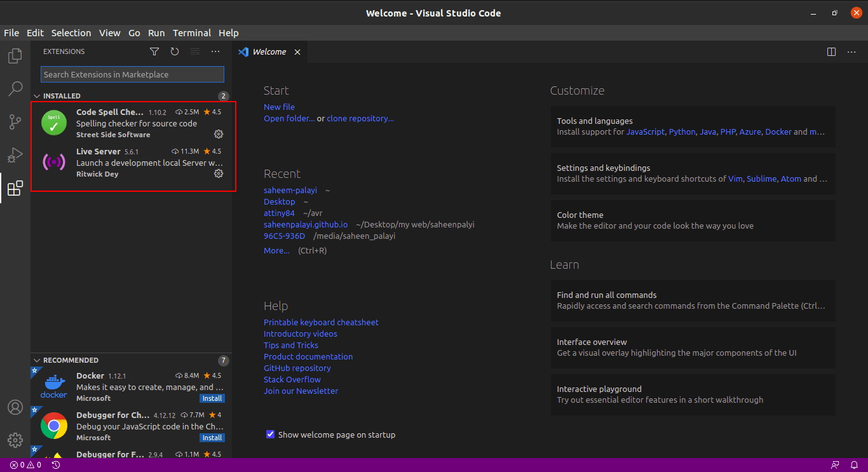Open recent folder saheem-palayi
Screen dimensions: 868x472
click(x=290, y=190)
